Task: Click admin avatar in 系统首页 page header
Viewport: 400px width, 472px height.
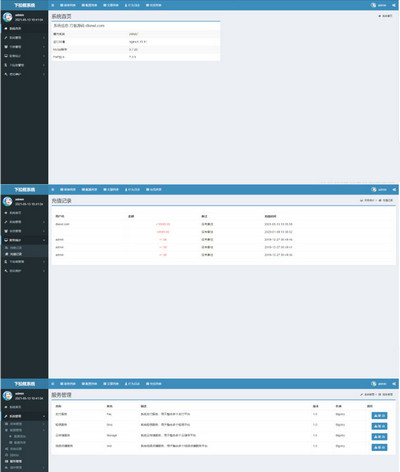Action: pyautogui.click(x=373, y=5)
